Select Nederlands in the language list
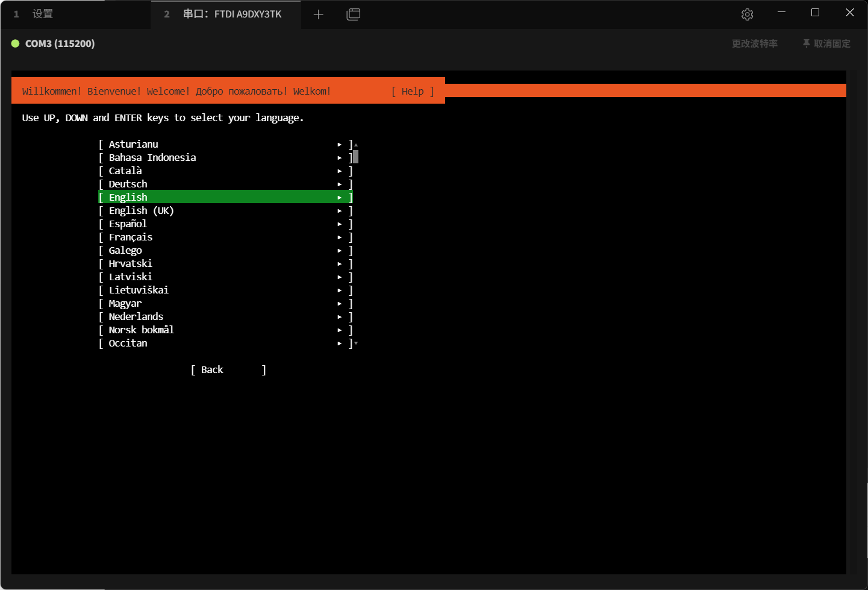Screen dimensions: 868x590 coord(136,317)
